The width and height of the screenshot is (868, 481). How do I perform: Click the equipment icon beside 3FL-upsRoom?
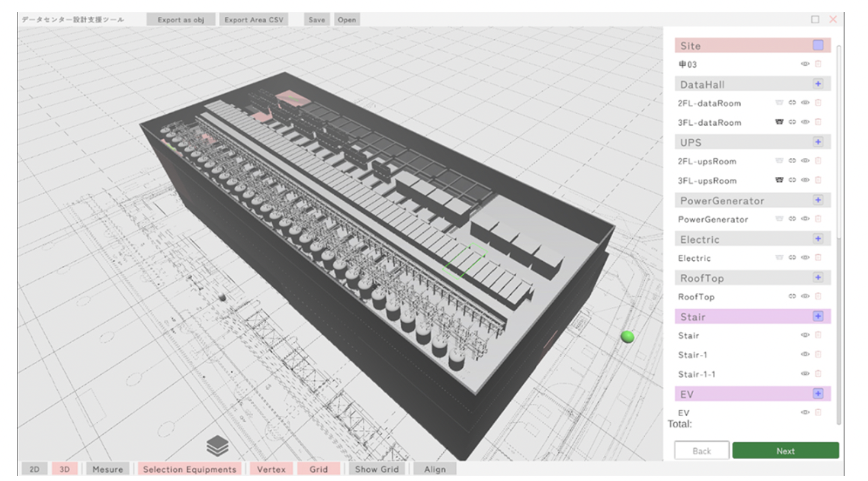[779, 180]
